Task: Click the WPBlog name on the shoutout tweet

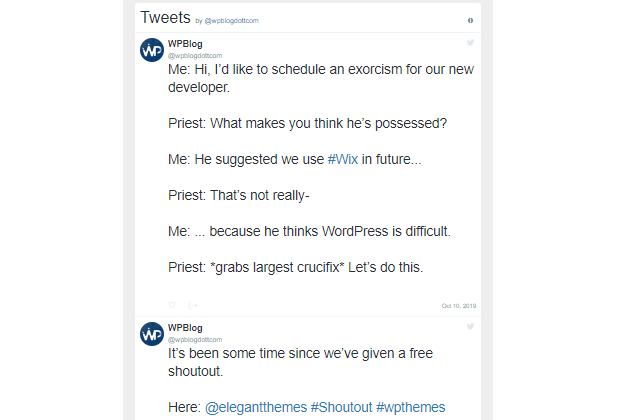Action: pos(185,328)
